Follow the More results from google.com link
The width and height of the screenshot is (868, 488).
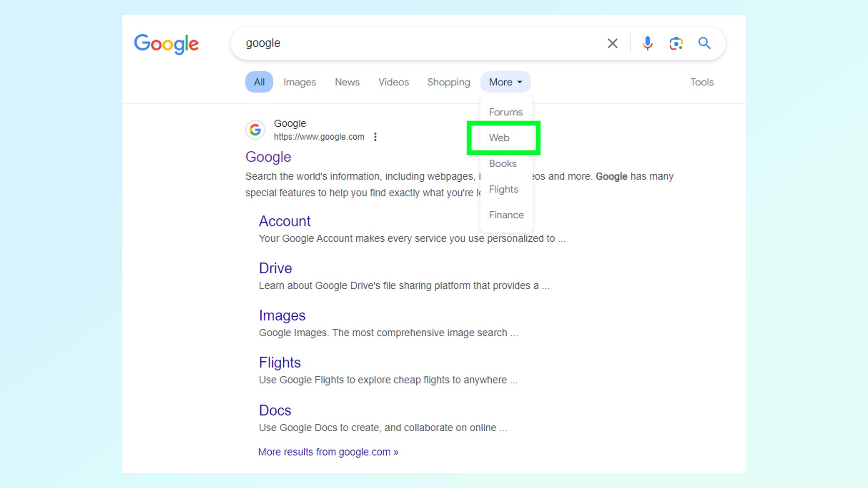pos(328,452)
